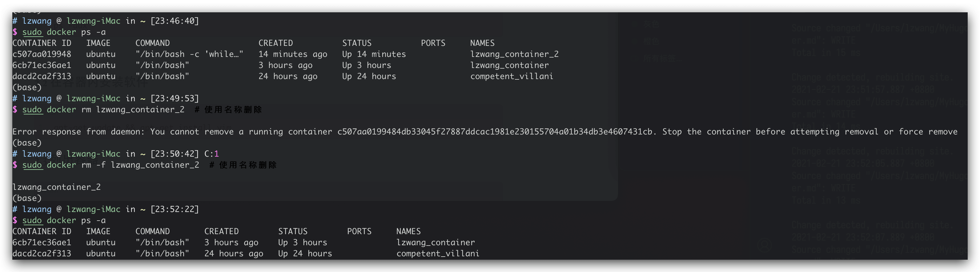The height and width of the screenshot is (272, 980).
Task: Click the long container hash in error message
Action: click(495, 132)
